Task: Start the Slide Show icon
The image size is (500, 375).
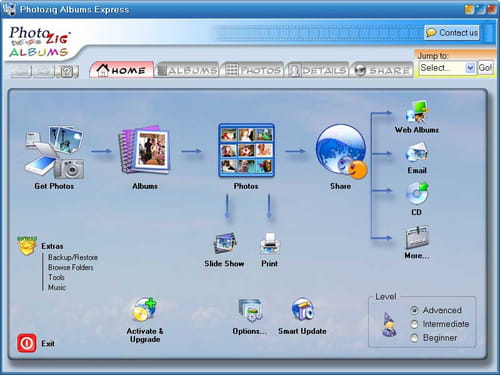Action: (x=225, y=243)
